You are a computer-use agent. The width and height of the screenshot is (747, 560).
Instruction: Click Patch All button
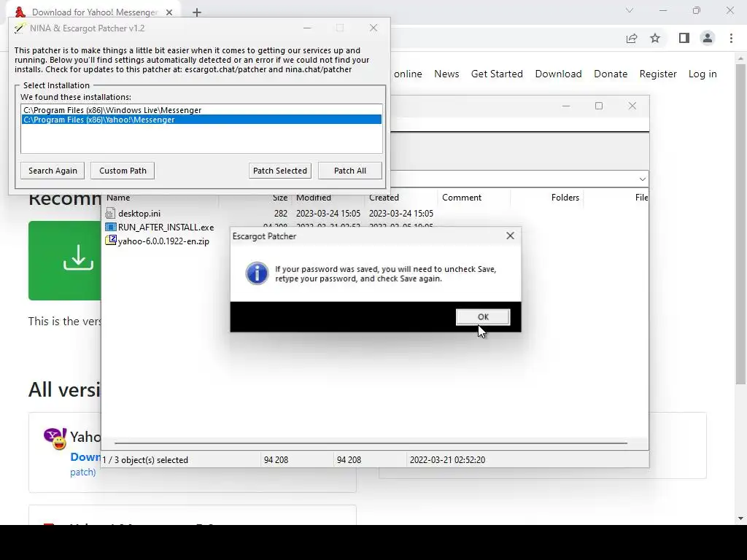(349, 171)
